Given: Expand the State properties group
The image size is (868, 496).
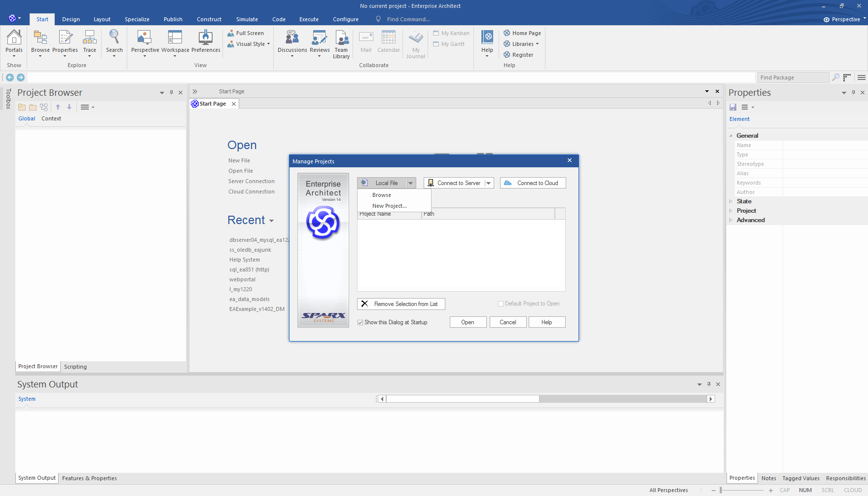Looking at the screenshot, I should tap(731, 201).
